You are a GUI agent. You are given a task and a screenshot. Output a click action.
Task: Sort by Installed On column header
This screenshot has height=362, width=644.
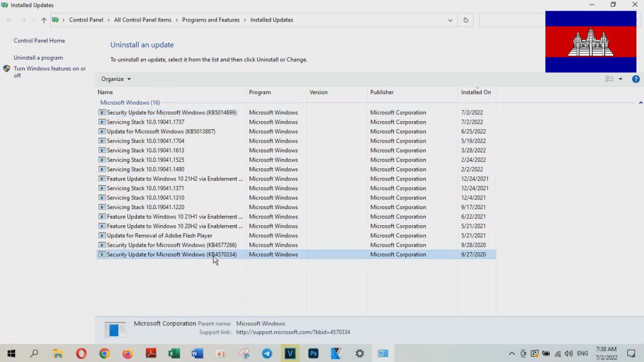coord(476,93)
